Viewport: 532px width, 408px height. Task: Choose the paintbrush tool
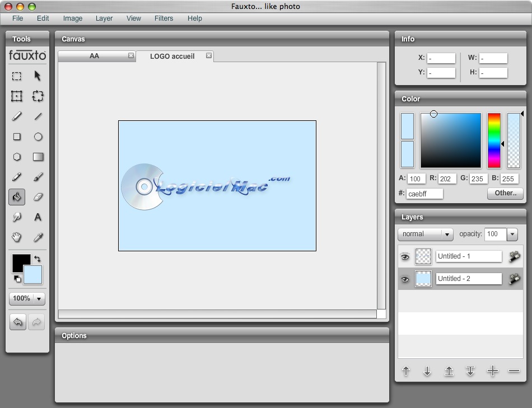pyautogui.click(x=38, y=177)
